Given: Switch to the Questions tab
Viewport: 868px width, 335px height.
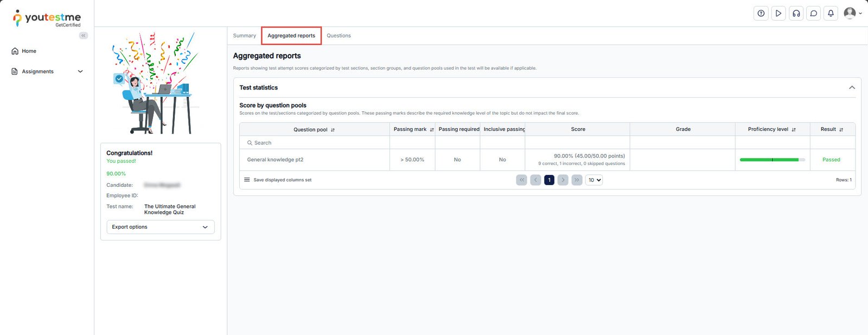Looking at the screenshot, I should [x=339, y=36].
